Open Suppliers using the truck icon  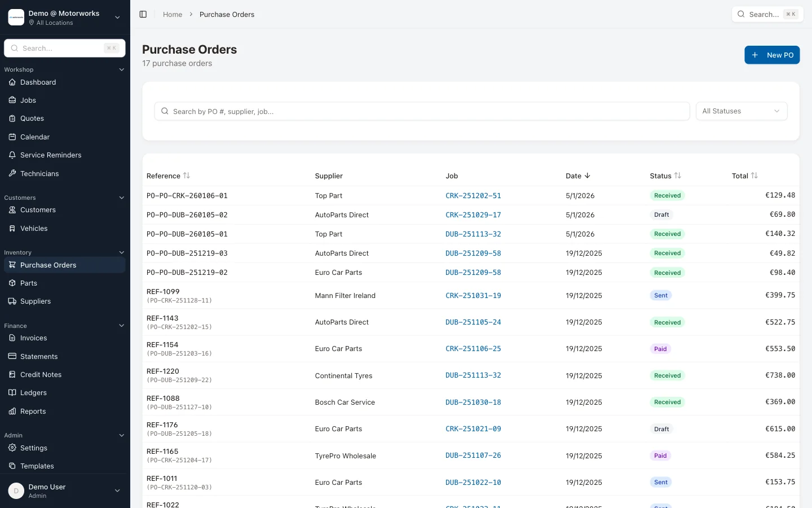11,301
